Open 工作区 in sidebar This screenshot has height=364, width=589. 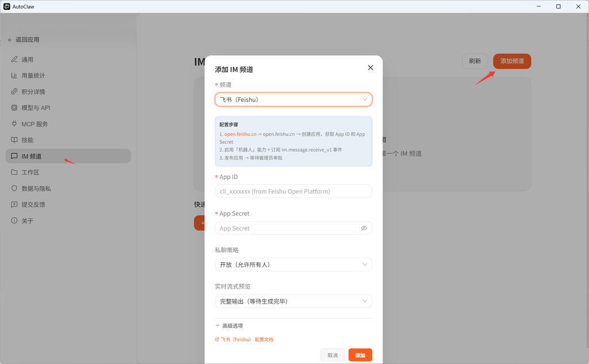coord(68,172)
